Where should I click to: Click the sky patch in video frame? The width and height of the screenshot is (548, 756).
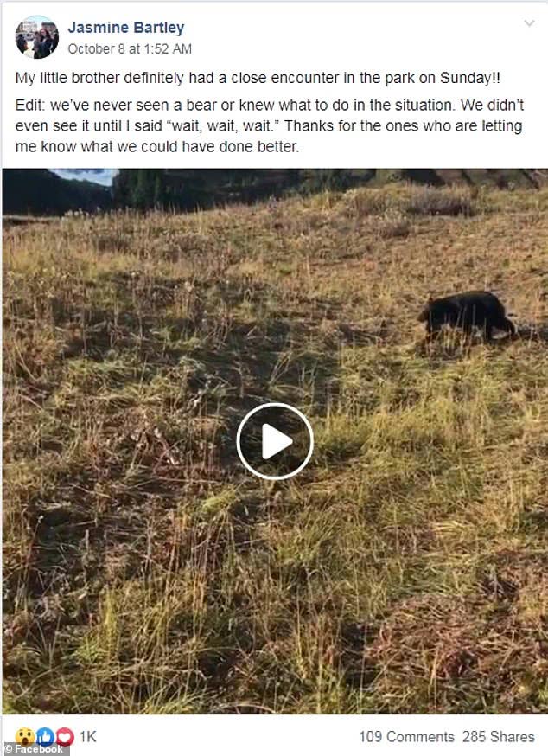83,176
